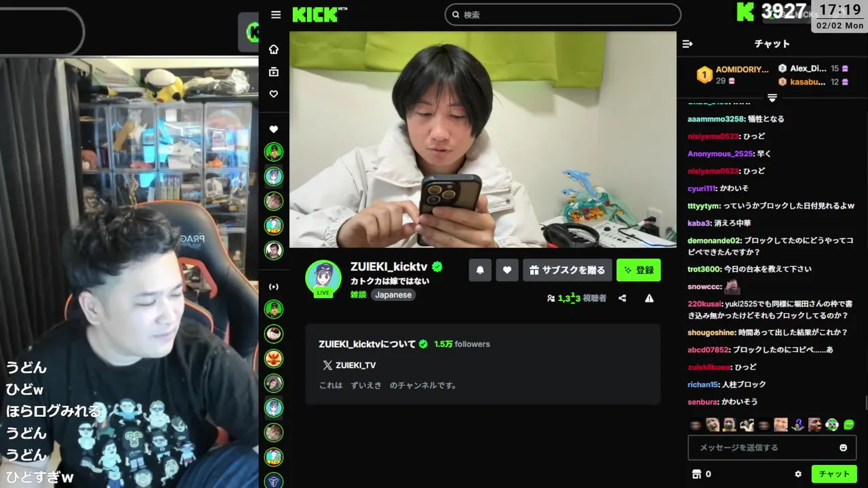Open the emoji picker in message box
Viewport: 868px width, 488px height.
click(844, 447)
